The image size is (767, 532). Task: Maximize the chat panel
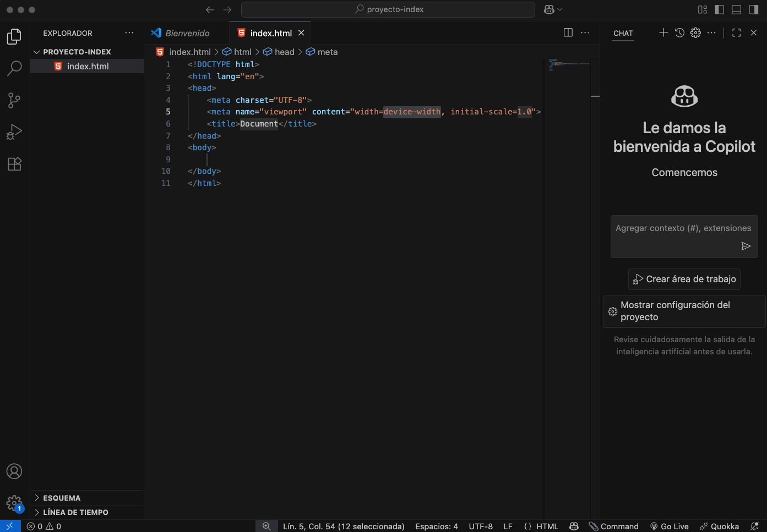tap(737, 32)
